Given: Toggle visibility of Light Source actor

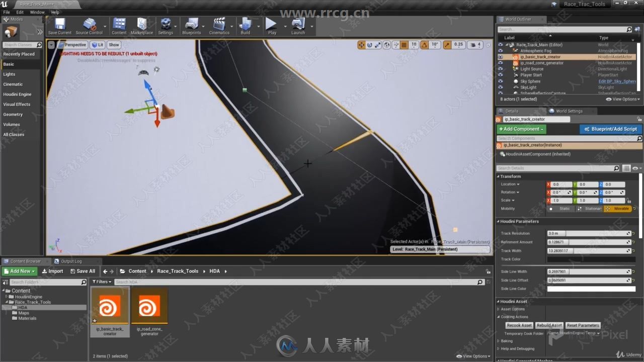Looking at the screenshot, I should point(500,69).
